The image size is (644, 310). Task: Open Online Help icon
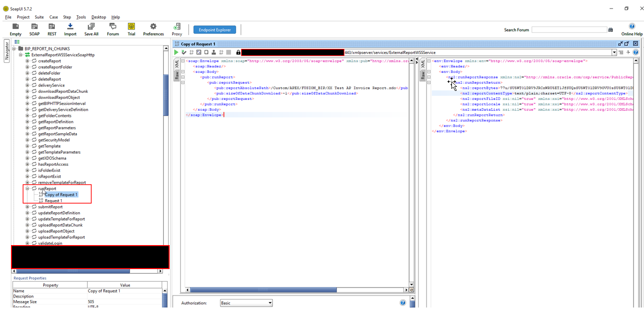coord(632,26)
